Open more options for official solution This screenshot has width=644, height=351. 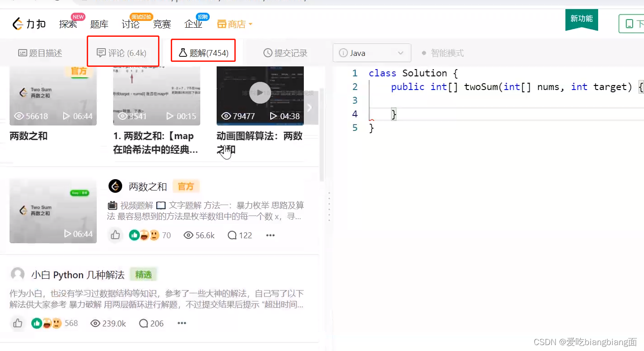click(x=270, y=235)
